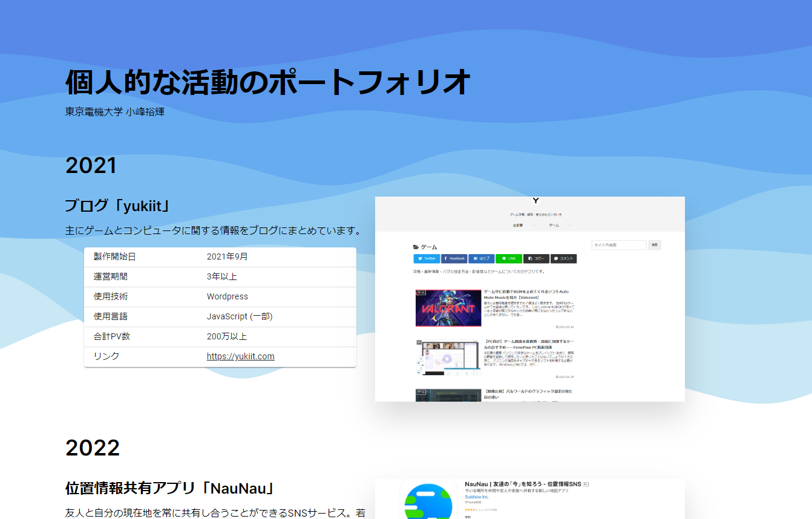Image resolution: width=812 pixels, height=519 pixels.
Task: Click the Y logo in blog screenshot
Action: coord(535,201)
